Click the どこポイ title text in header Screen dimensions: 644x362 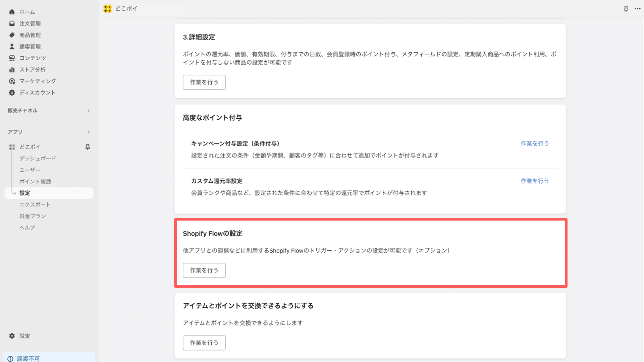point(126,9)
